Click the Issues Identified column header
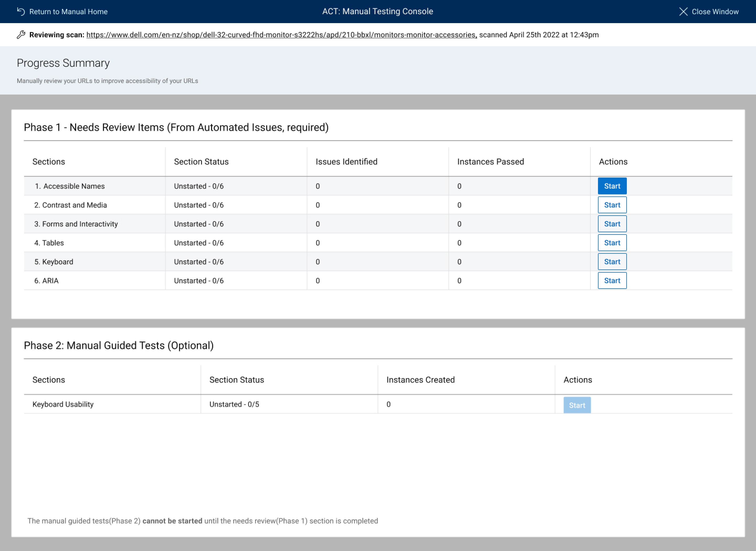Viewport: 756px width, 551px height. (346, 162)
